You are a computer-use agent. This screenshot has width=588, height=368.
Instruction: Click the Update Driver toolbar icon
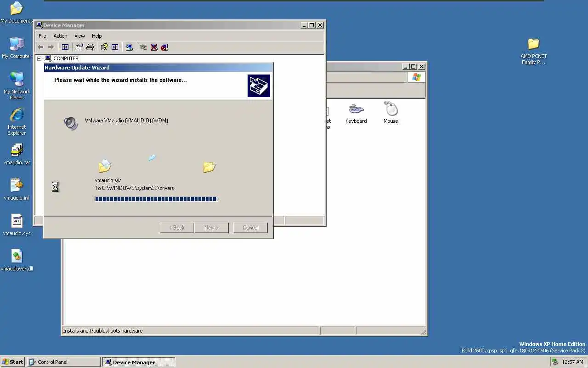(x=143, y=47)
